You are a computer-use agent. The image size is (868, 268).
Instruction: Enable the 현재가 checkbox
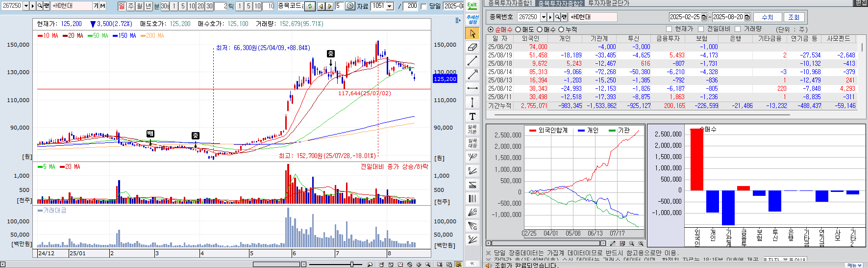(x=669, y=29)
